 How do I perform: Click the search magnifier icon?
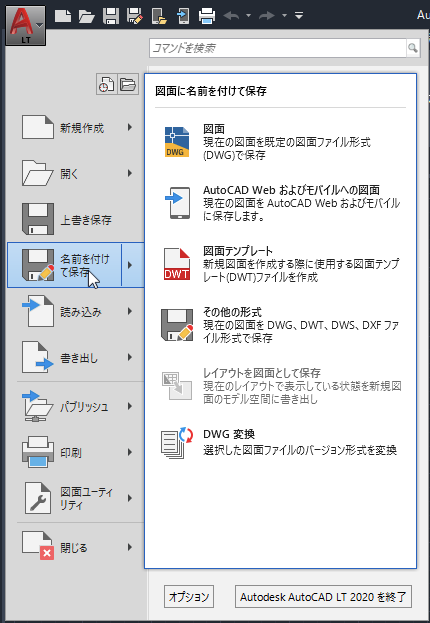[413, 48]
